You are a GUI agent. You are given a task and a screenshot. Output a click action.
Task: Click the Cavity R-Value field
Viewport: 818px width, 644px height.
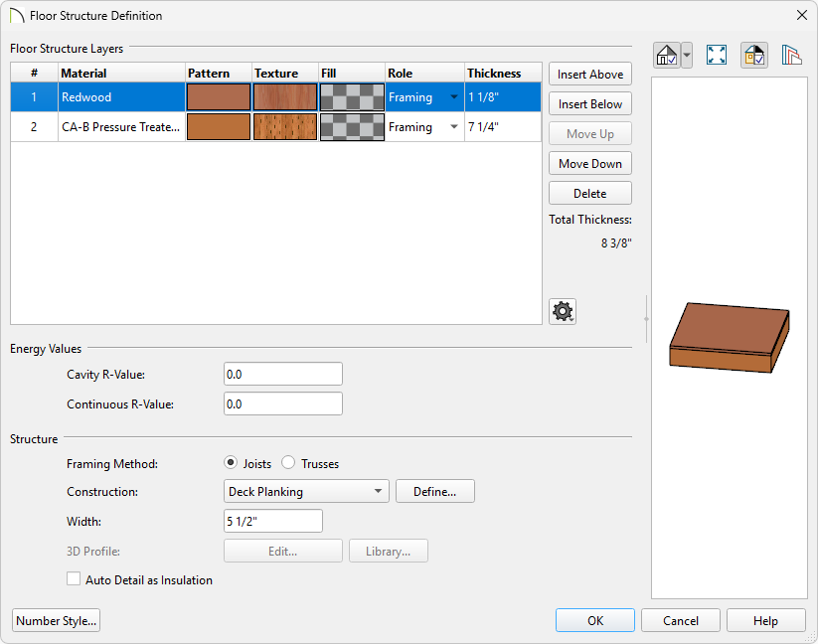(x=282, y=374)
